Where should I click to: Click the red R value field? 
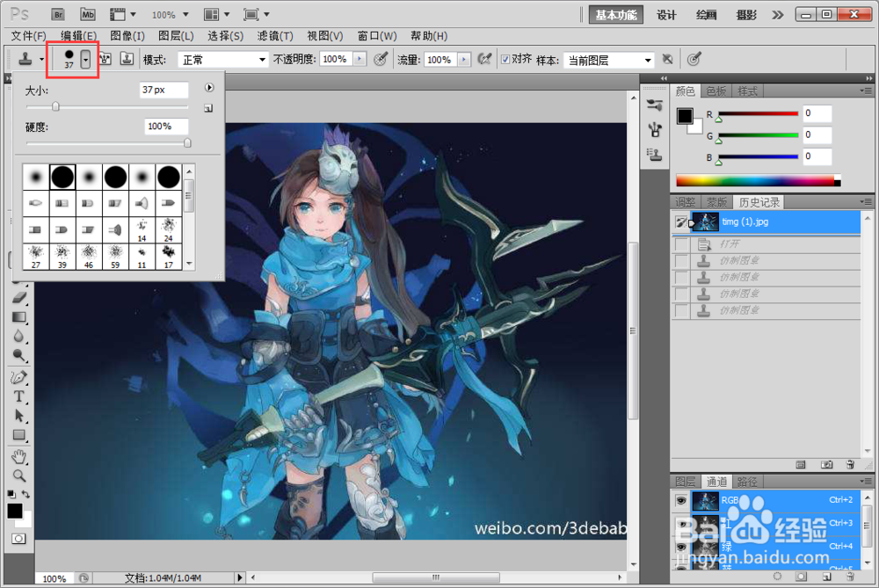coord(817,113)
